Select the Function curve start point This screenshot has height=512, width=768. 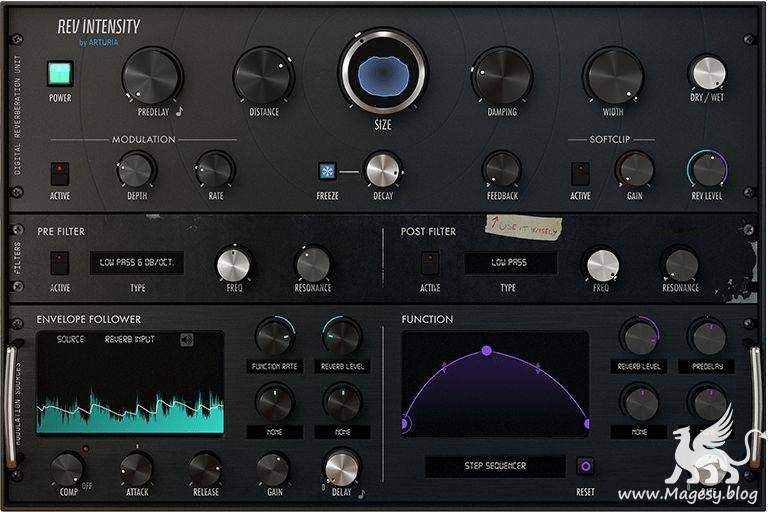tap(405, 423)
